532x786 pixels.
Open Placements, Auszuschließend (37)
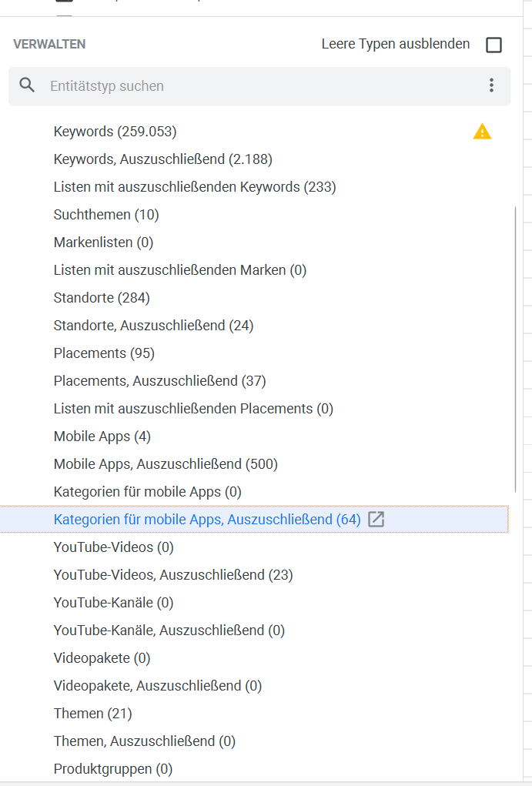159,381
